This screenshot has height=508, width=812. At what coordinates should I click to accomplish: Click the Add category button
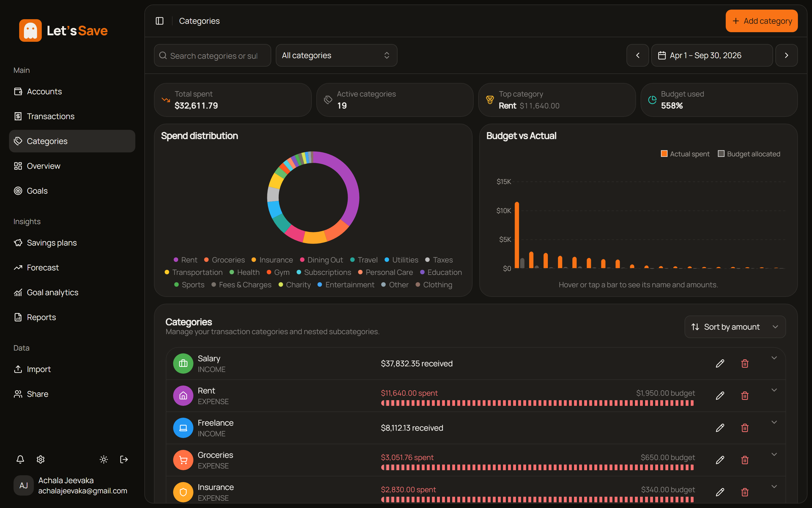point(762,21)
